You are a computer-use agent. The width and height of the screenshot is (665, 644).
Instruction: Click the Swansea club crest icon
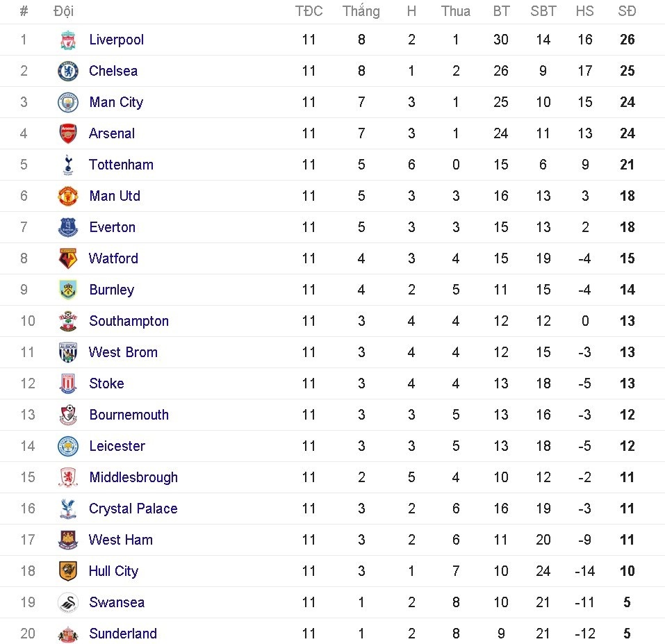coord(67,602)
